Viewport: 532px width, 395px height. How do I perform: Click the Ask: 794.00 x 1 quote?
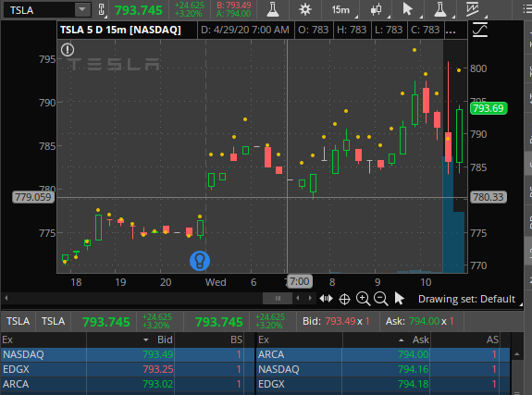coord(419,321)
